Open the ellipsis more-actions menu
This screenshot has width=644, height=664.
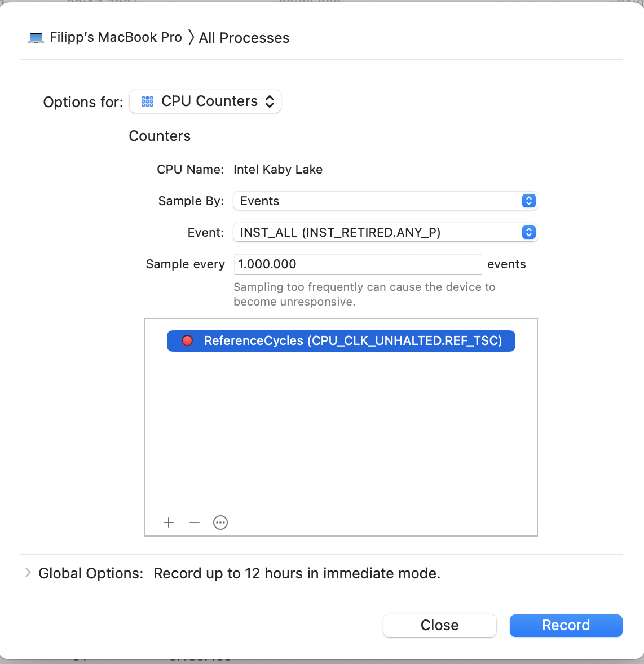click(220, 523)
